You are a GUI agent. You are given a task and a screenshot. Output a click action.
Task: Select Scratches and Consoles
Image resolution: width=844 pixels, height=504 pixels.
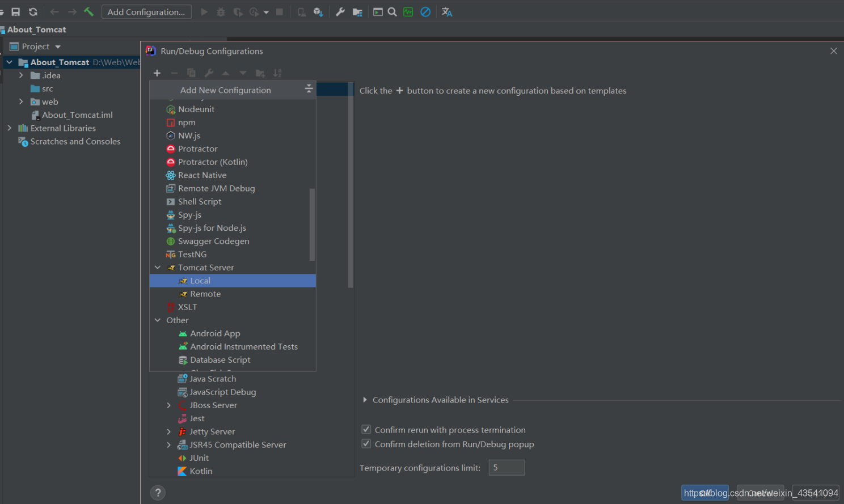[75, 142]
